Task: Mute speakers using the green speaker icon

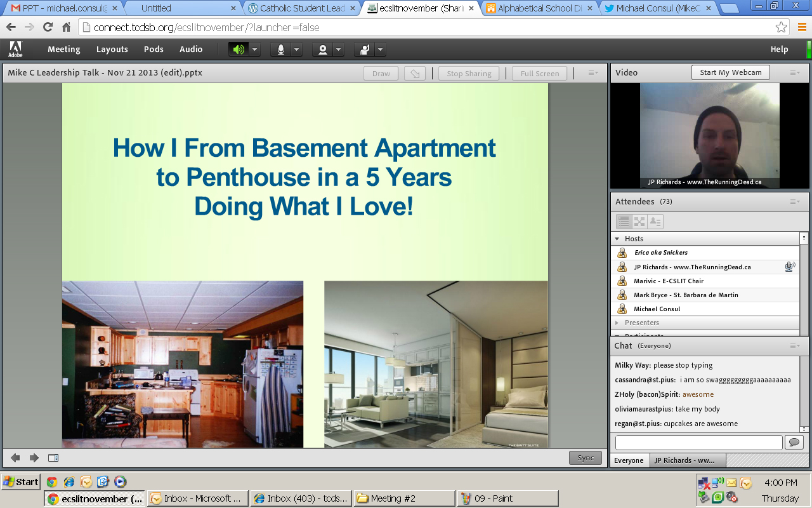Action: [x=239, y=50]
